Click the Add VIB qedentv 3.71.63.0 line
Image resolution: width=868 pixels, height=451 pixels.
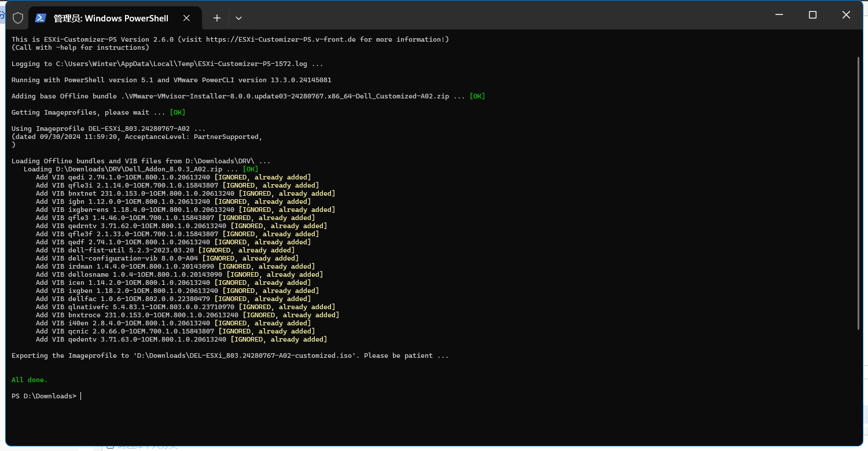(x=181, y=339)
